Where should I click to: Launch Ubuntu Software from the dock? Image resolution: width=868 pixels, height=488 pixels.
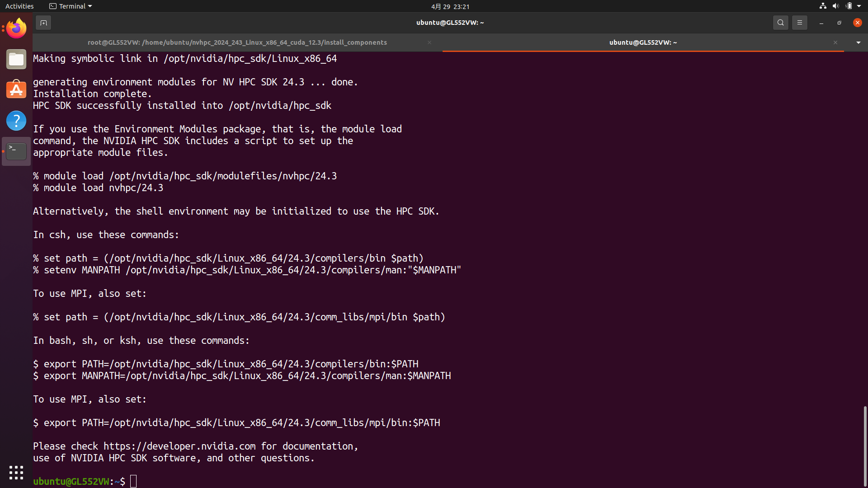[16, 90]
